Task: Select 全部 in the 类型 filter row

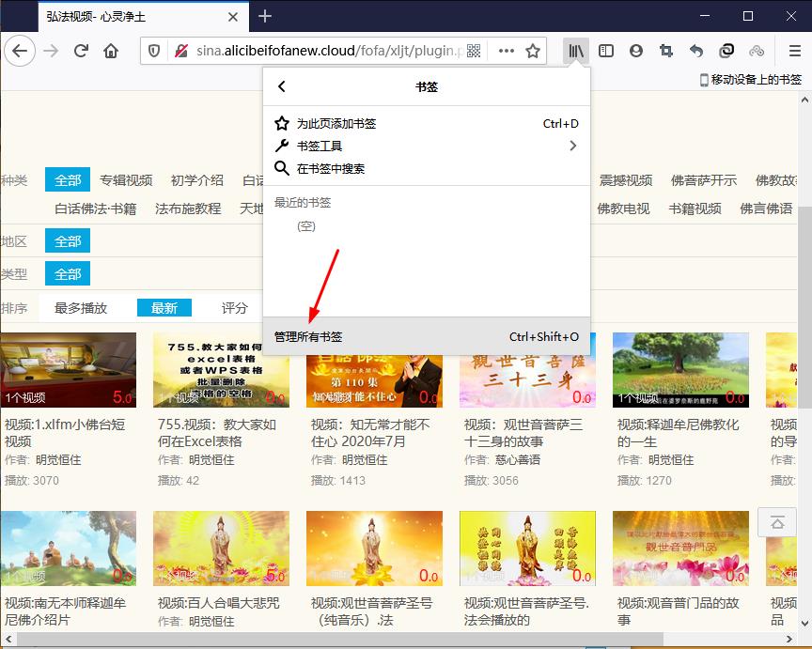Action: 68,273
